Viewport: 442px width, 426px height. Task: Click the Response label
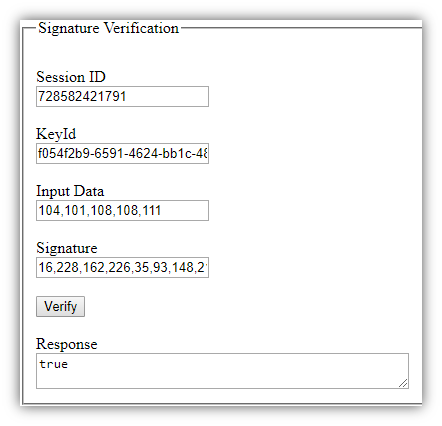[67, 344]
